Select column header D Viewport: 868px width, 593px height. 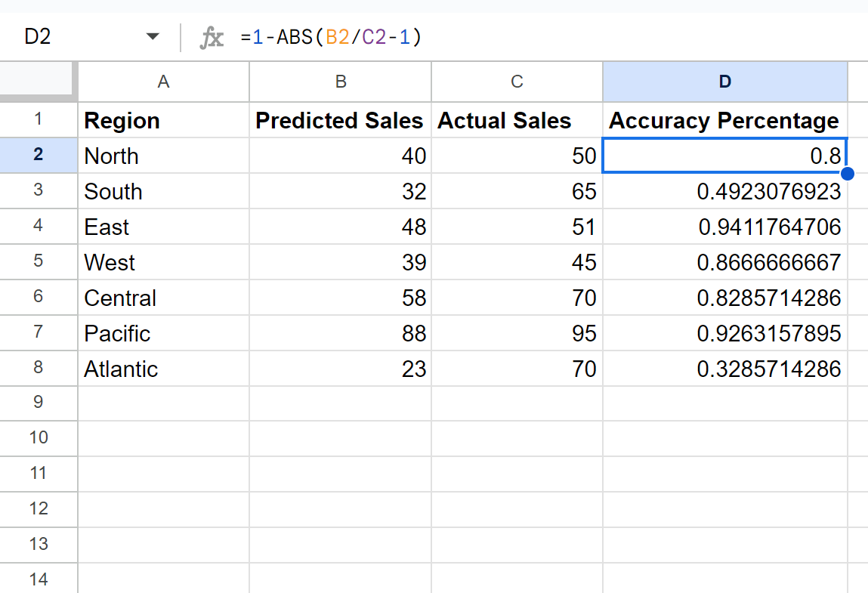724,82
